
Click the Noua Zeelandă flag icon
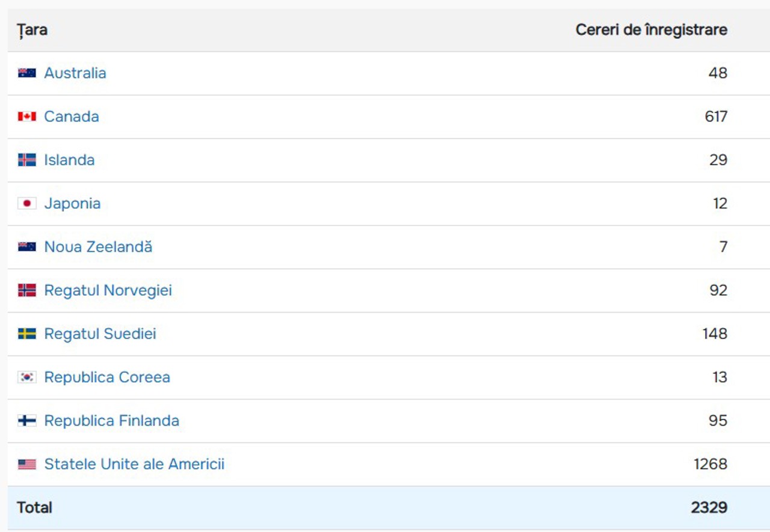click(x=26, y=247)
